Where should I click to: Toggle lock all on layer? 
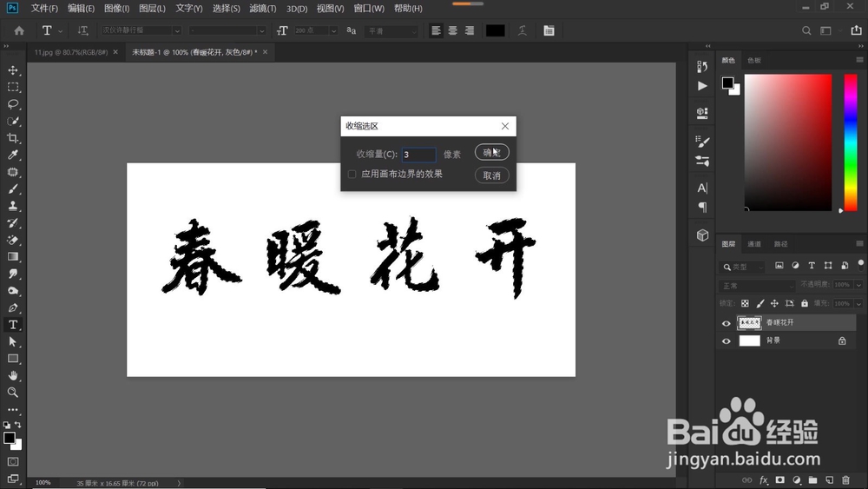[x=805, y=303]
